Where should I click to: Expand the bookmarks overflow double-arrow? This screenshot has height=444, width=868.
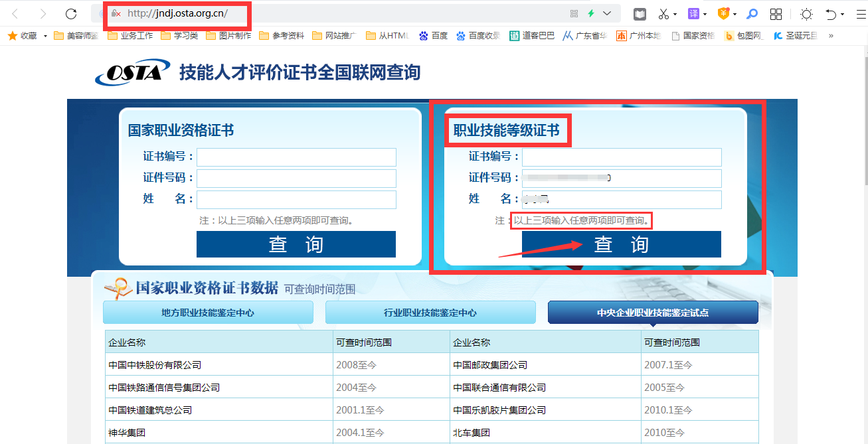click(830, 36)
